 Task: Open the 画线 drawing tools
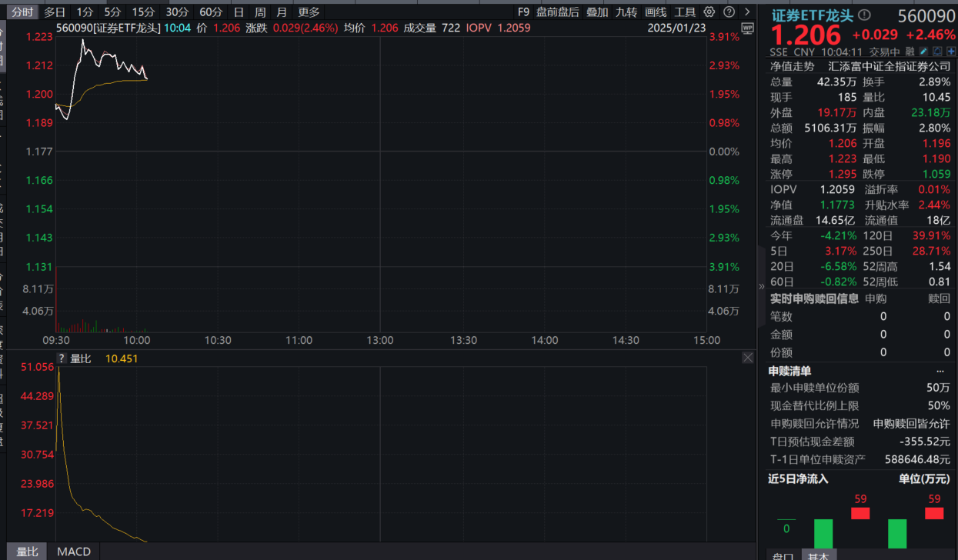[656, 12]
